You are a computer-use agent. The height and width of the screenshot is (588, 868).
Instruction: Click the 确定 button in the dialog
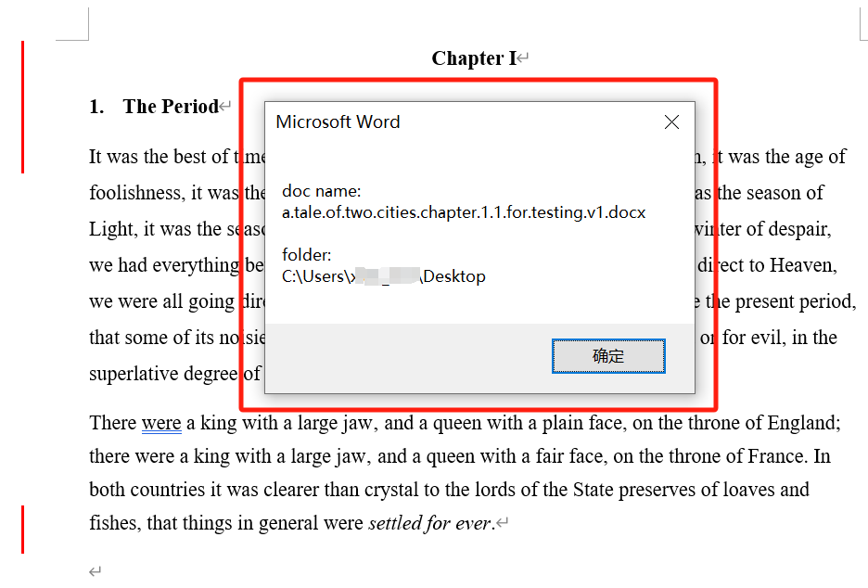(x=608, y=356)
